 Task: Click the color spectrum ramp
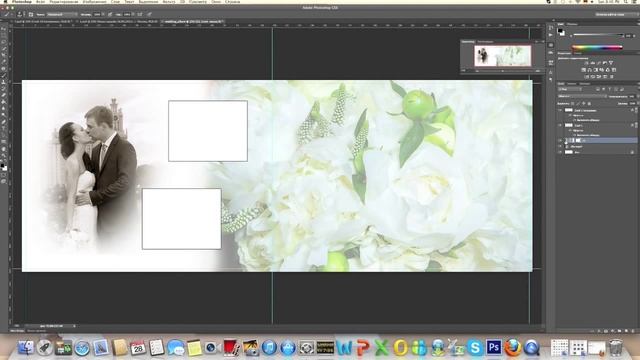(x=597, y=47)
